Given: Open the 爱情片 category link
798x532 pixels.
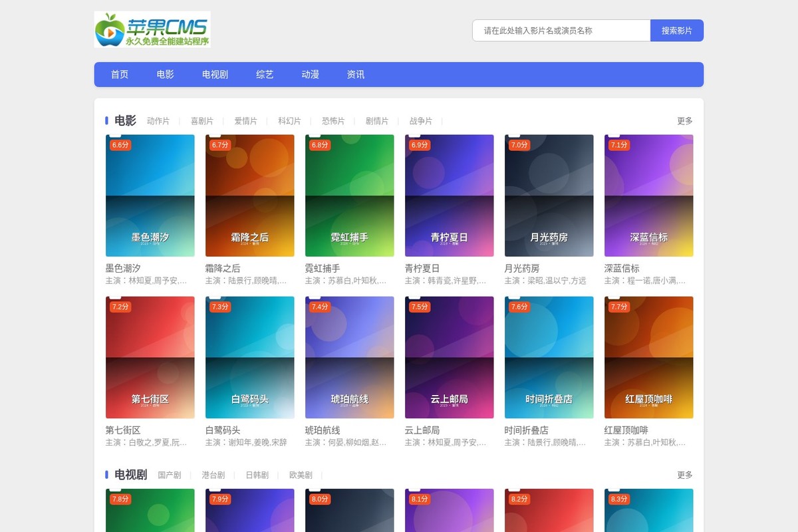Looking at the screenshot, I should pos(246,121).
